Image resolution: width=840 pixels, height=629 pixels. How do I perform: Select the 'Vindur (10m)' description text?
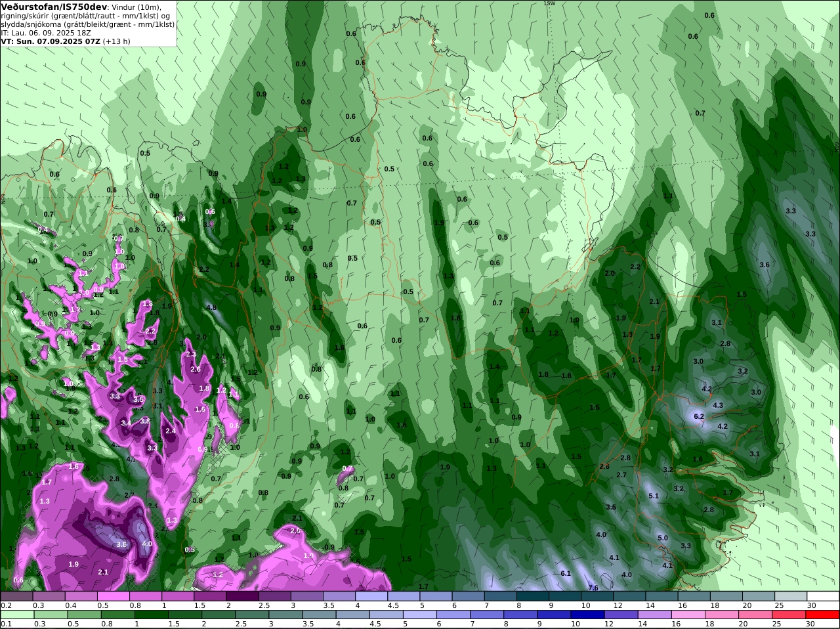click(136, 7)
